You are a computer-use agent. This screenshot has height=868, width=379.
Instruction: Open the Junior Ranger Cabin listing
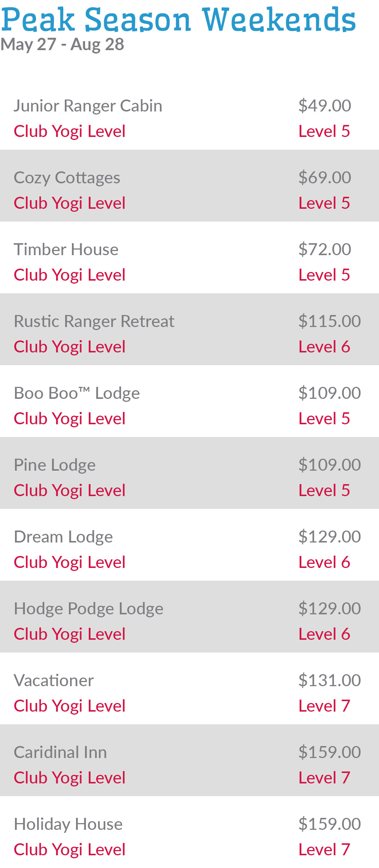coord(88,106)
